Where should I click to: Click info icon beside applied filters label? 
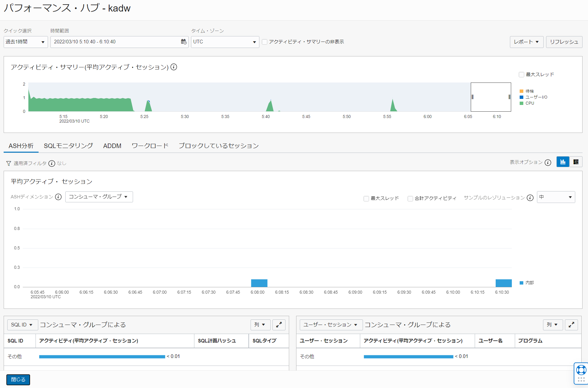[x=52, y=164]
